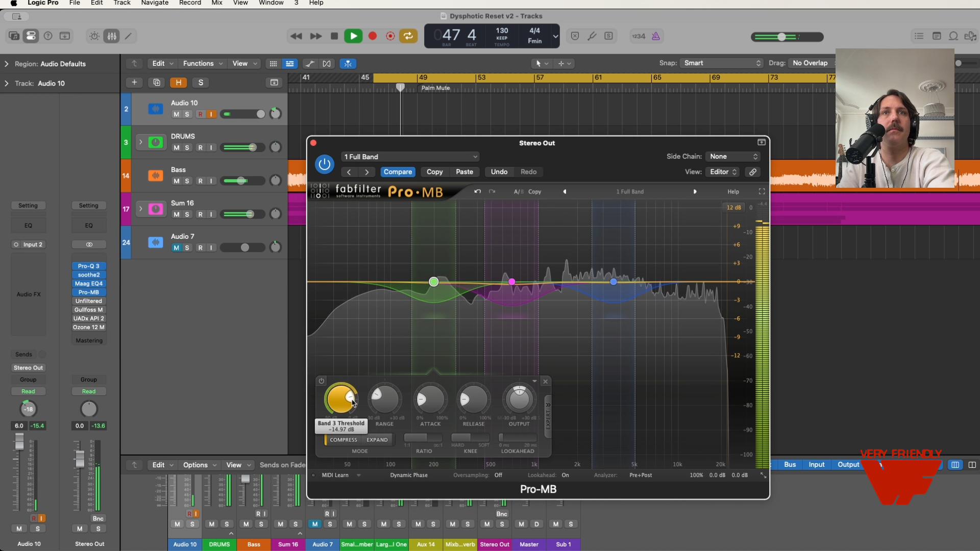Close the band controls panel

click(x=545, y=382)
